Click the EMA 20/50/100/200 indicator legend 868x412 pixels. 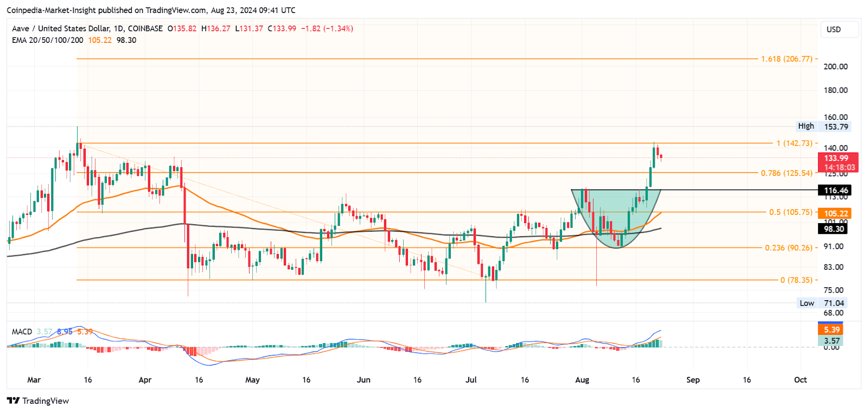click(x=48, y=40)
